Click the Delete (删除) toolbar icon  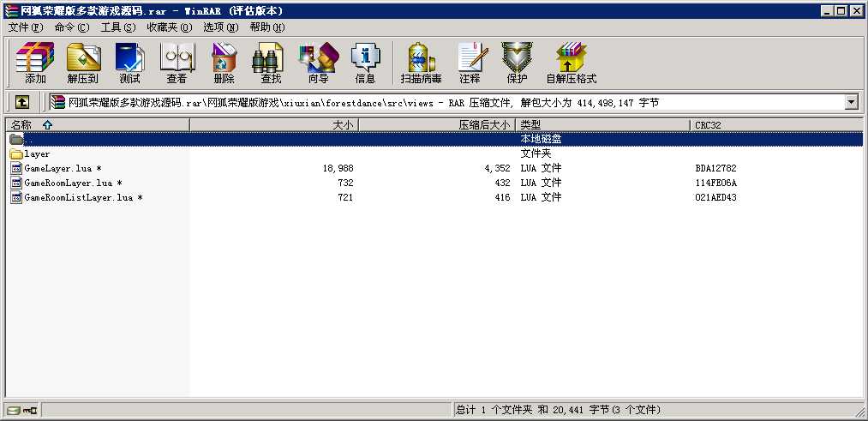(x=224, y=63)
